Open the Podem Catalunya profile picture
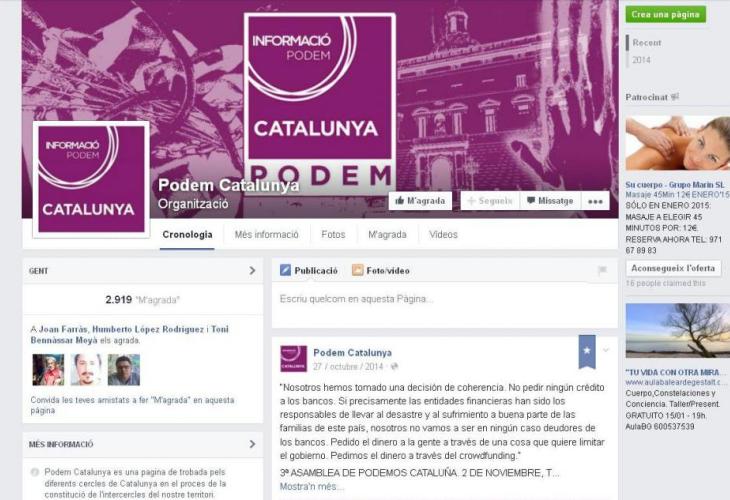This screenshot has width=730, height=500. click(91, 179)
